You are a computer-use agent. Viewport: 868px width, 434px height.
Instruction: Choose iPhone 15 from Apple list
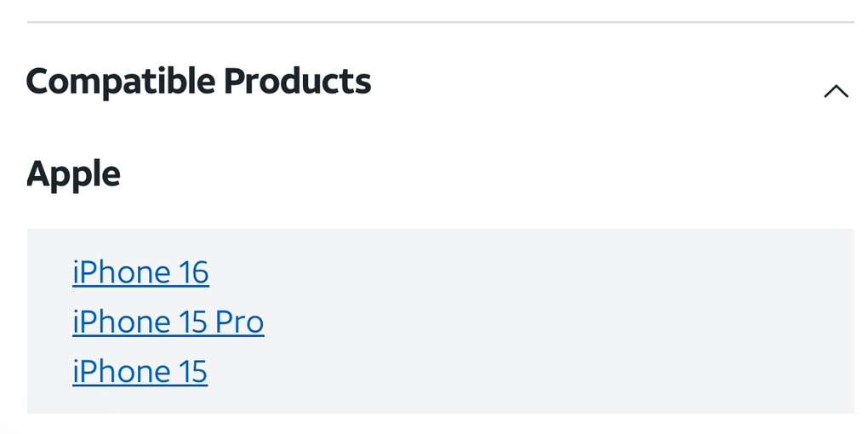click(x=140, y=372)
